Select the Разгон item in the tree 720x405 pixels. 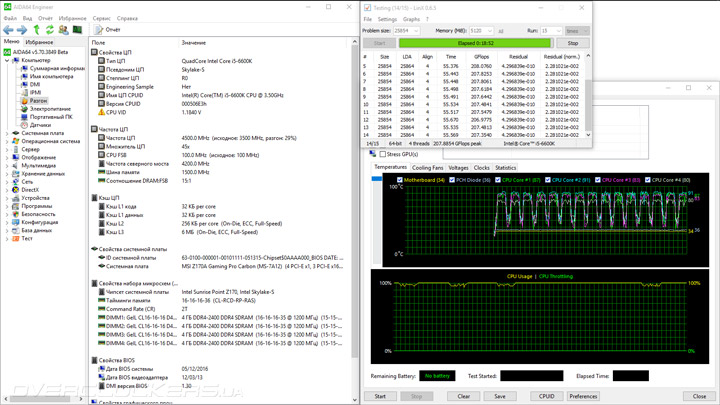[38, 101]
